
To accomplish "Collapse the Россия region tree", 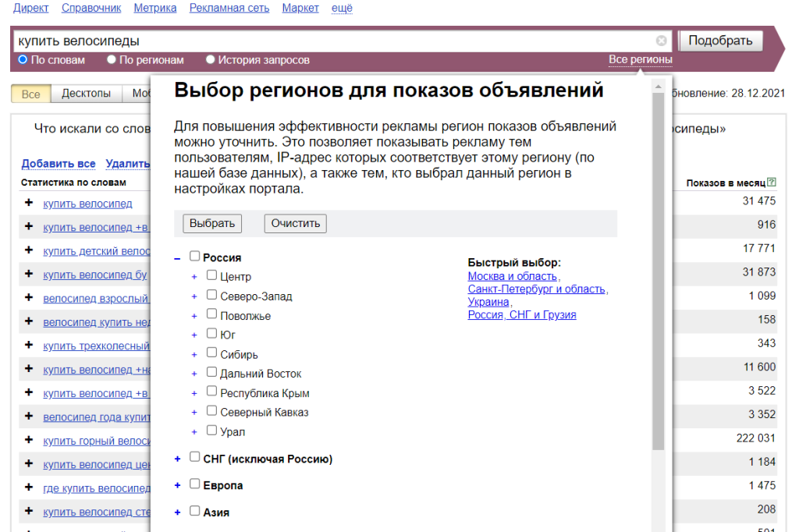I will 178,257.
